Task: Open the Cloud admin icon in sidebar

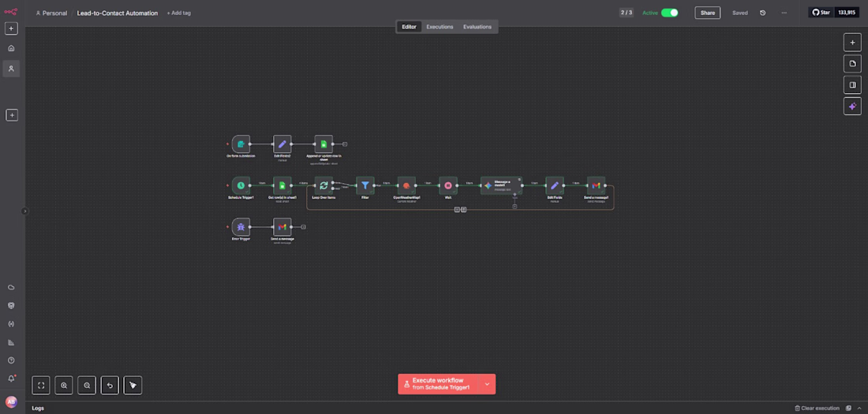Action: point(11,287)
